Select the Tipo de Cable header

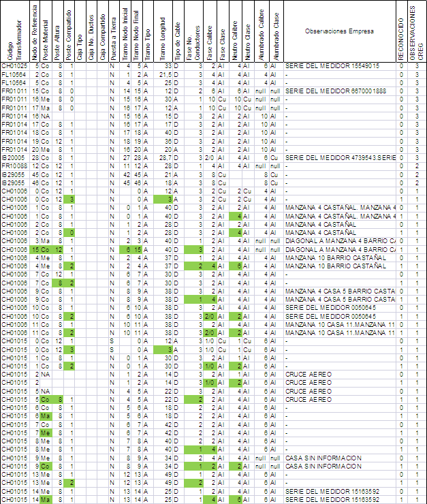point(177,31)
